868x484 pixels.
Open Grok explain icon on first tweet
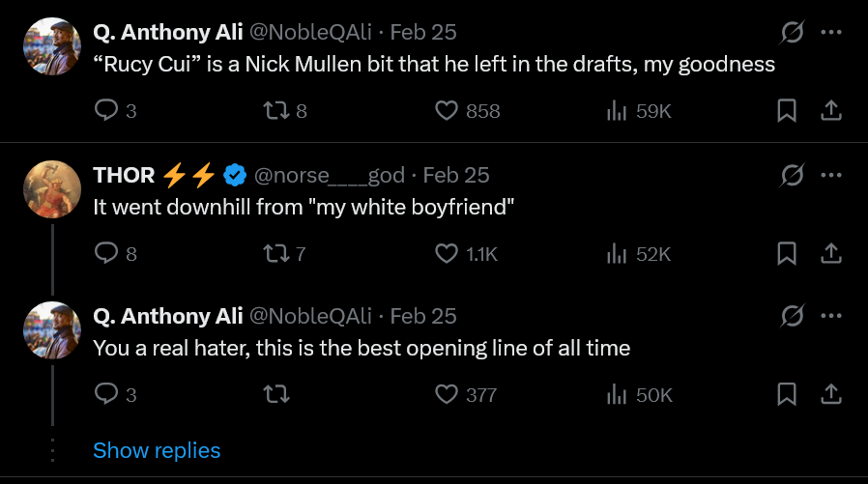792,32
